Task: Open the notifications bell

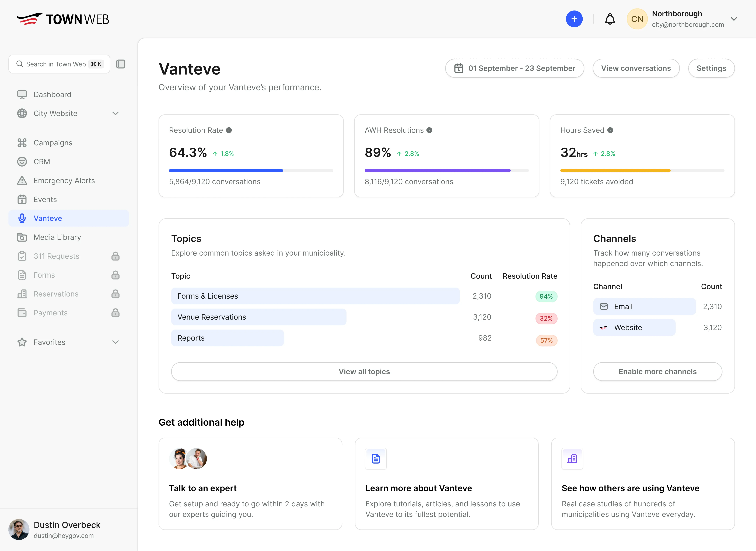Action: pos(610,19)
